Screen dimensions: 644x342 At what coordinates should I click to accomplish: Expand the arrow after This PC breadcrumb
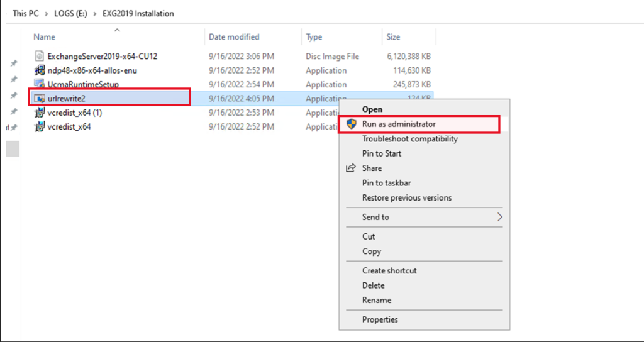pos(47,14)
